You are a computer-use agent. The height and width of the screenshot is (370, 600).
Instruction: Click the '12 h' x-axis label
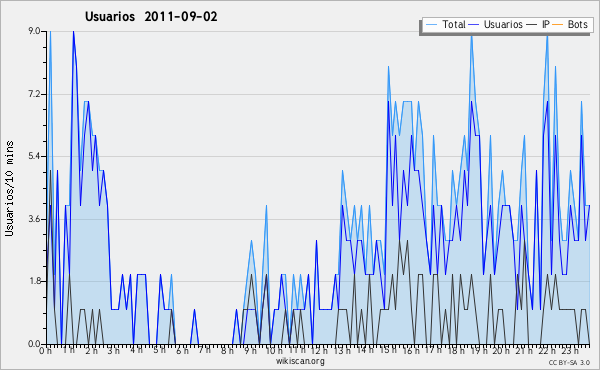coord(319,350)
